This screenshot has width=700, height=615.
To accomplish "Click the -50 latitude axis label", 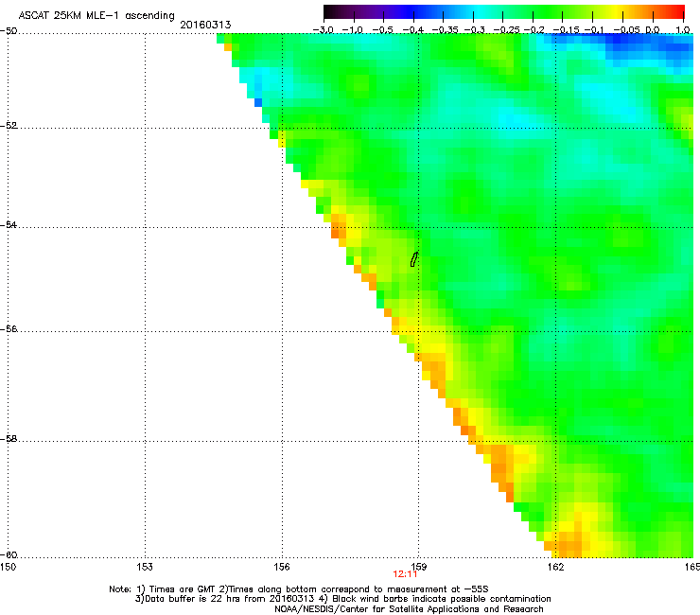I will (x=9, y=31).
